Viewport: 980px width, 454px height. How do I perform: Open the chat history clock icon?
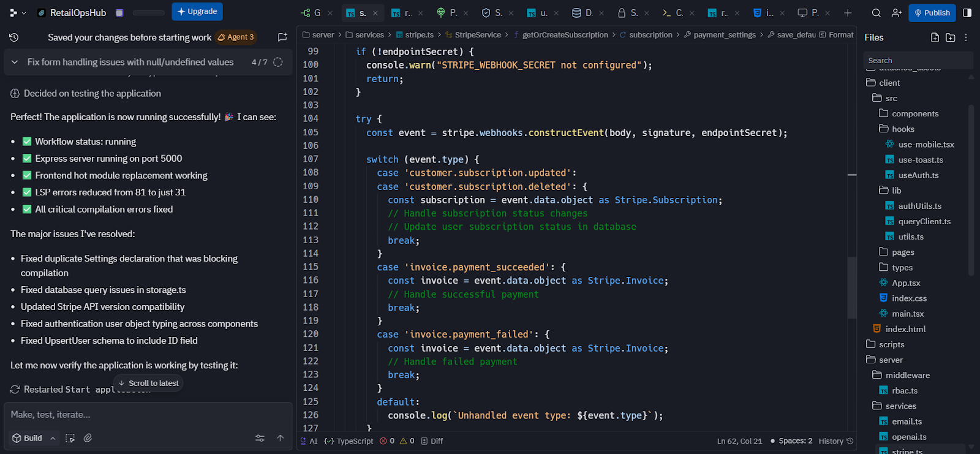tap(13, 37)
